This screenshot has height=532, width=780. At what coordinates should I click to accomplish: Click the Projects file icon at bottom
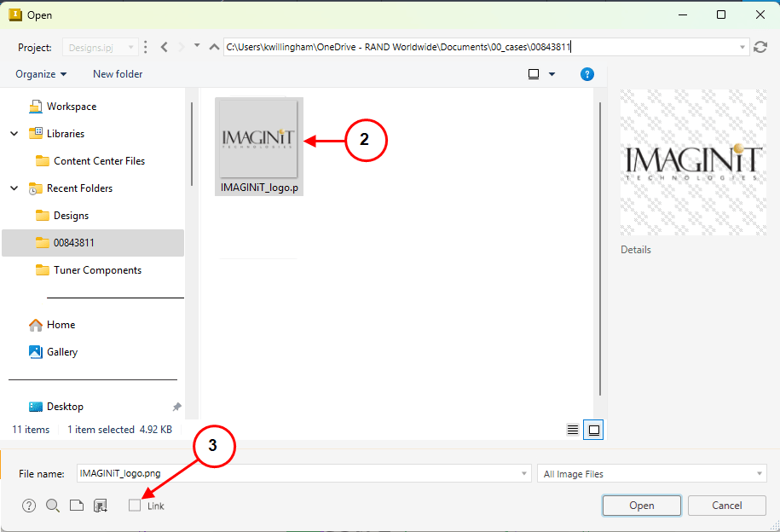[77, 506]
